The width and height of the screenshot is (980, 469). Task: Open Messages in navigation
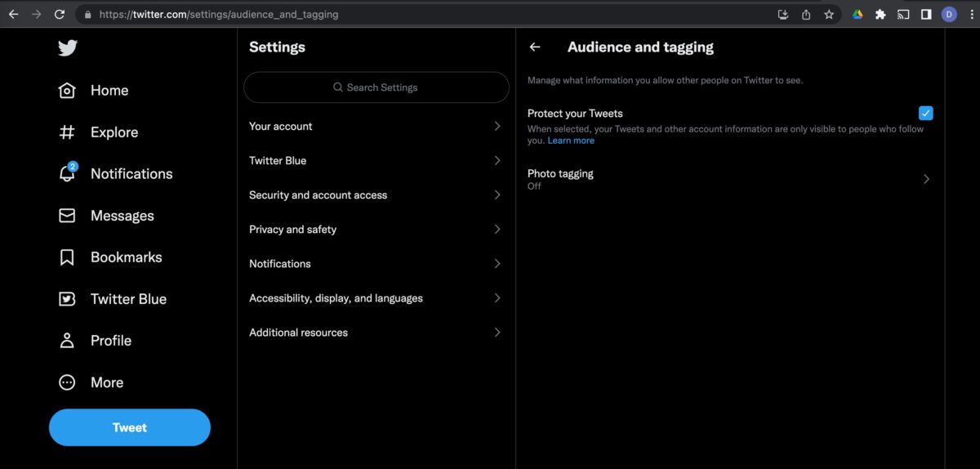point(122,216)
